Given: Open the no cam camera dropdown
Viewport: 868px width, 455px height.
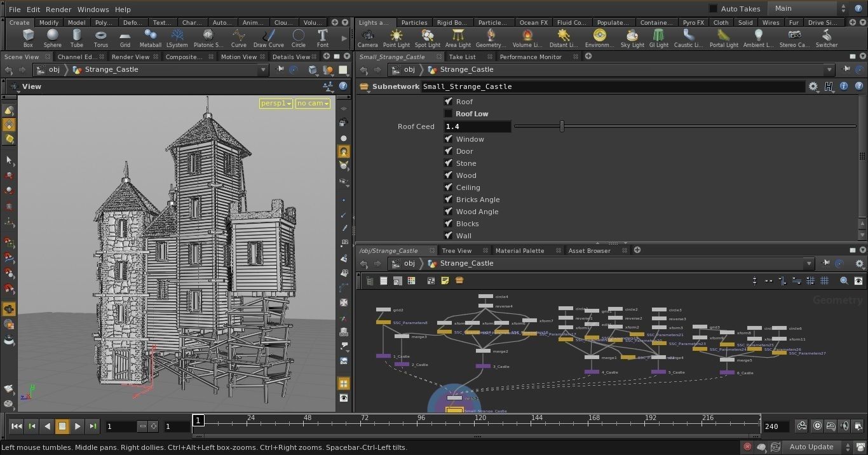Looking at the screenshot, I should click(x=313, y=103).
